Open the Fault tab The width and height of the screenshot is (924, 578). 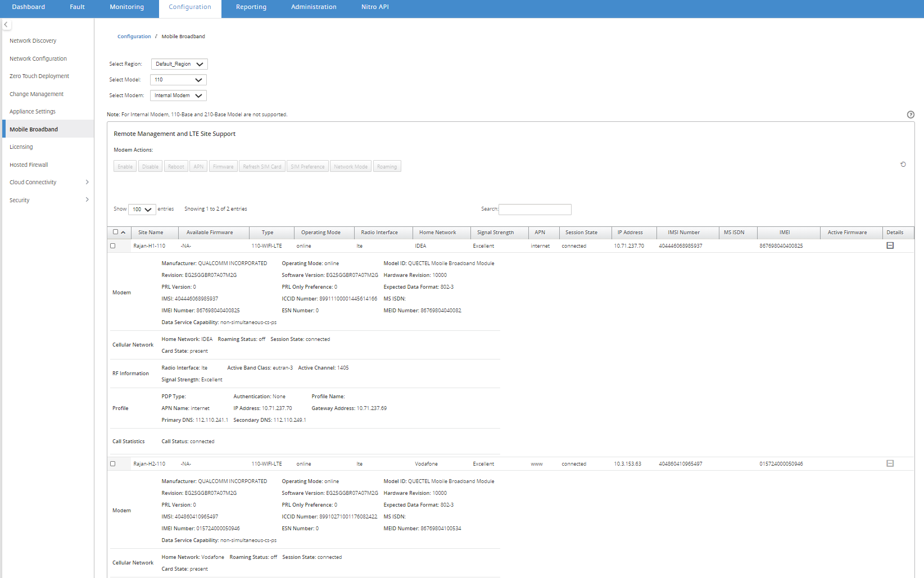click(x=78, y=7)
